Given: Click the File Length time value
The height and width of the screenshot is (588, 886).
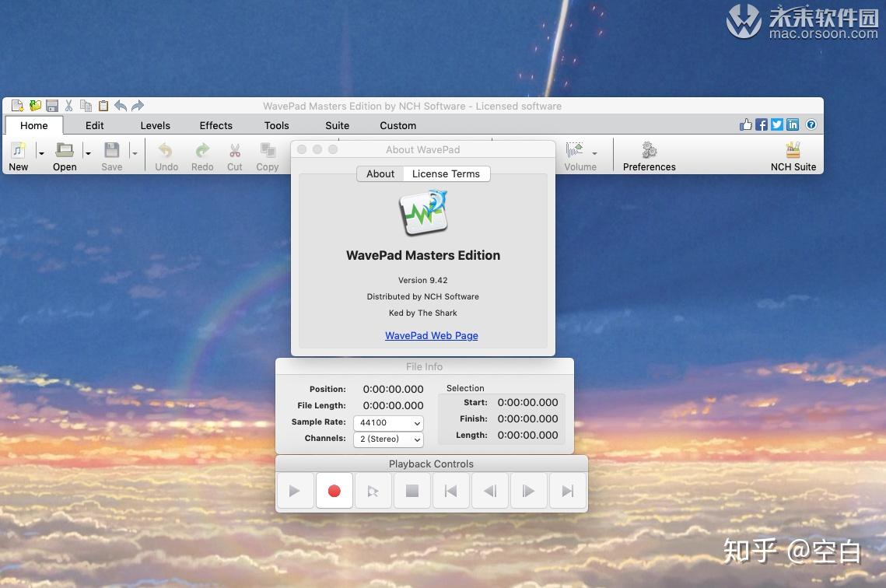Looking at the screenshot, I should 393,405.
